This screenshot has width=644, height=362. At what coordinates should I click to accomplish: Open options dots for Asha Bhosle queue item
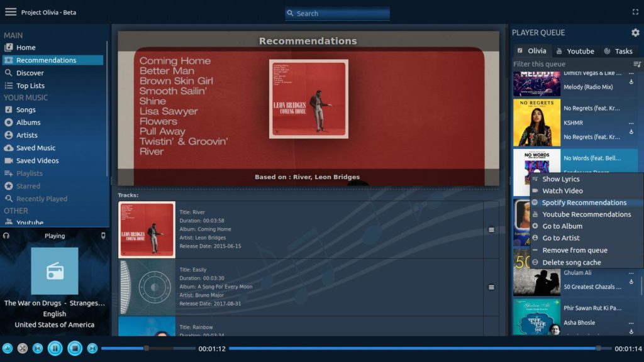[631, 323]
